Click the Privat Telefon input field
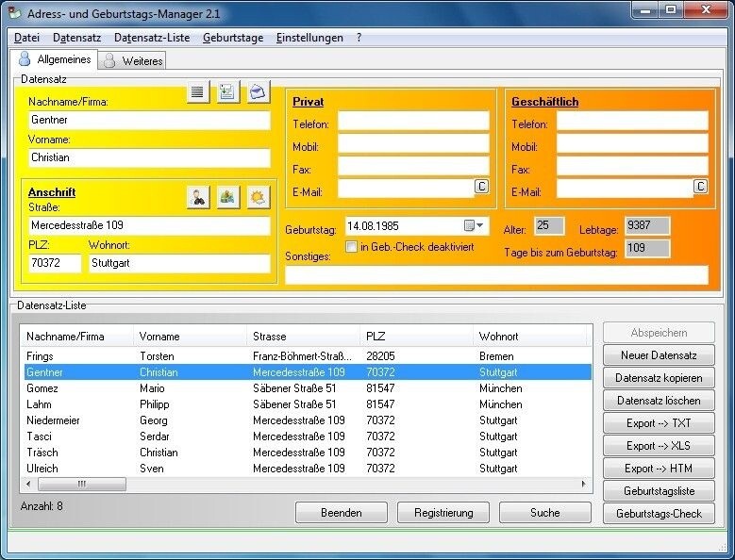The height and width of the screenshot is (560, 735). 414,121
